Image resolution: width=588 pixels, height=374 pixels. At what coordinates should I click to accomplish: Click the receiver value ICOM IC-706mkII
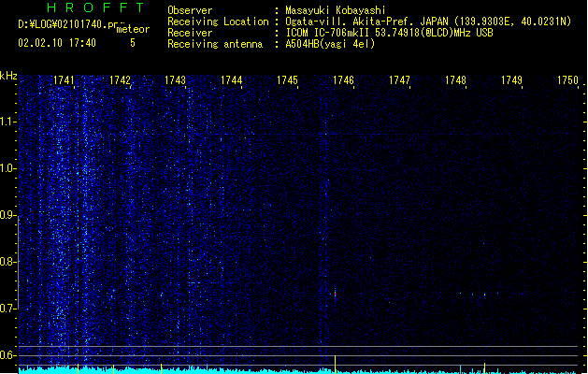[328, 33]
